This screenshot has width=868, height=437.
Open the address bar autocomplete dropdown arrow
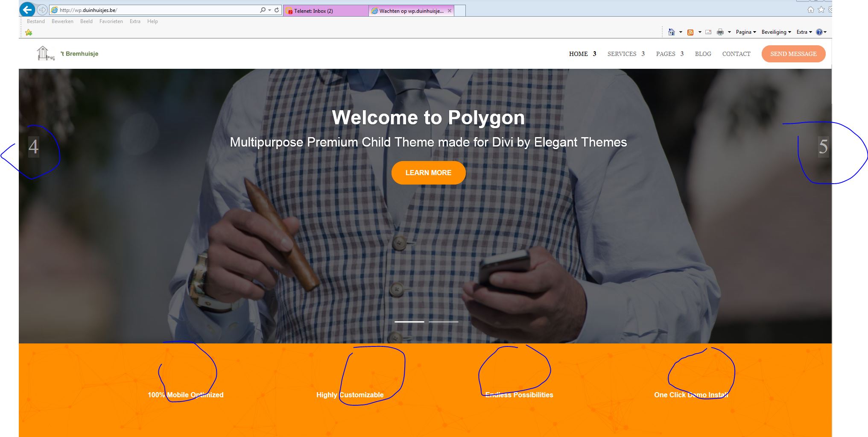(270, 10)
